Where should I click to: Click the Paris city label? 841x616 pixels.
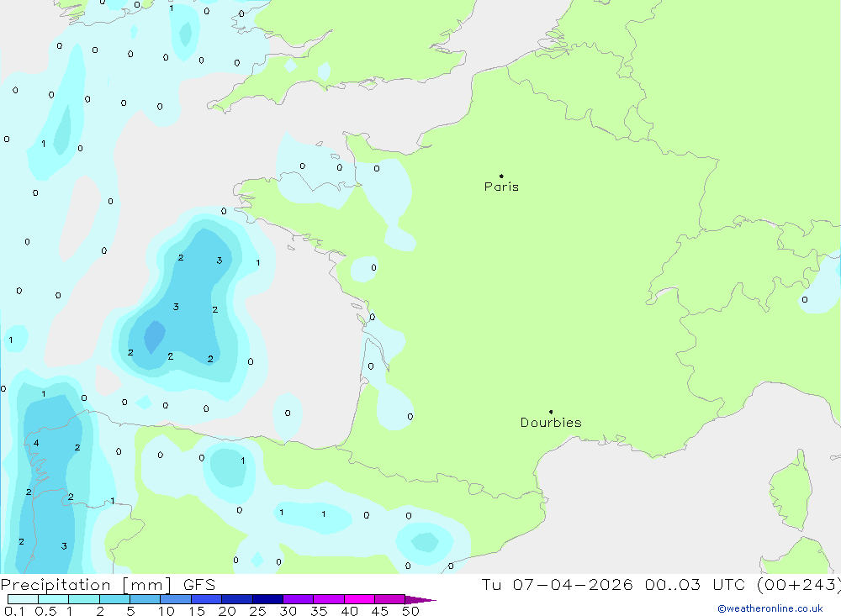[x=501, y=187]
